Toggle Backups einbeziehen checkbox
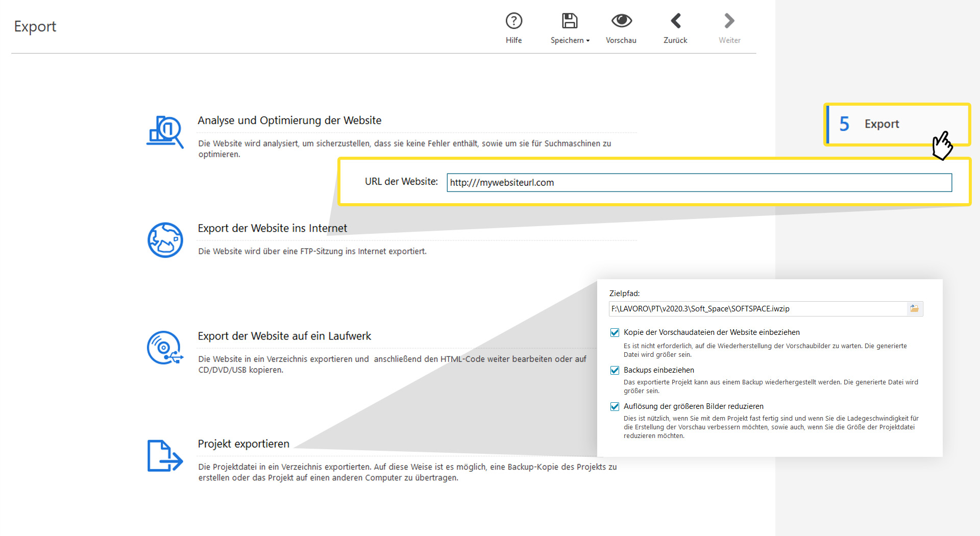Image resolution: width=980 pixels, height=536 pixels. tap(615, 370)
